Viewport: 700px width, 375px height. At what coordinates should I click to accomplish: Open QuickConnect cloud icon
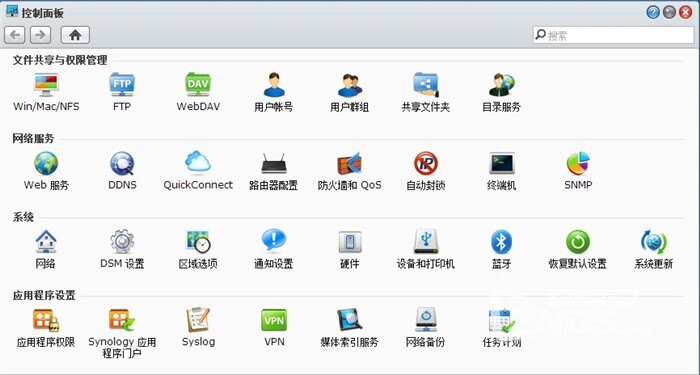click(198, 162)
